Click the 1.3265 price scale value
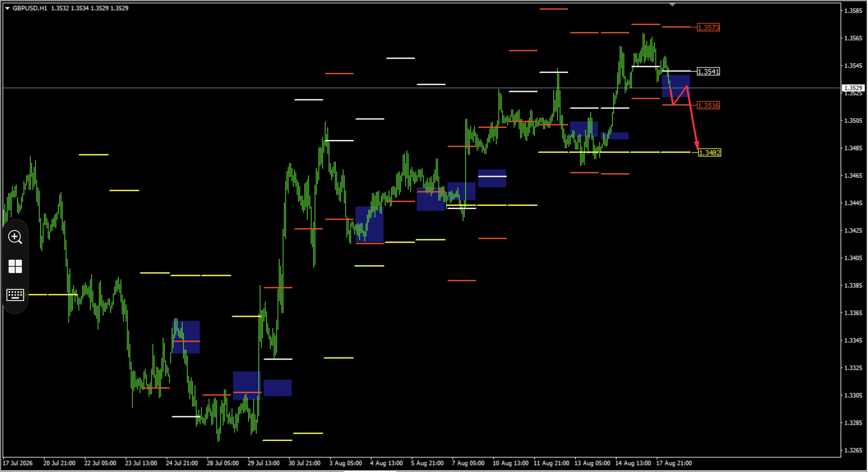Viewport: 868px width, 472px height. click(x=853, y=450)
